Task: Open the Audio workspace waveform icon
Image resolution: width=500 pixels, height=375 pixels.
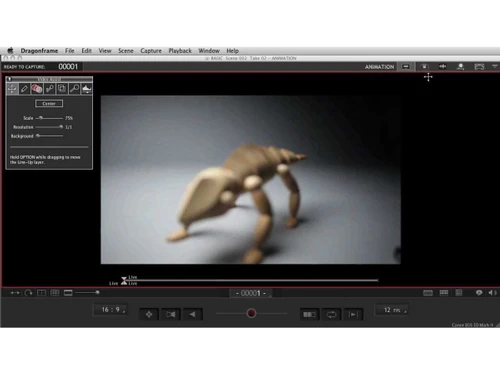Action: pos(442,67)
